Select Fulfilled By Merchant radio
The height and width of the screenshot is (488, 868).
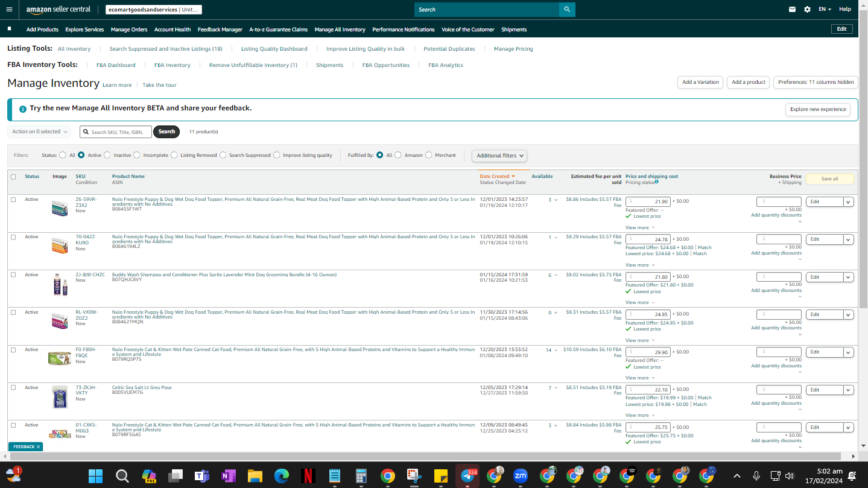pyautogui.click(x=429, y=155)
